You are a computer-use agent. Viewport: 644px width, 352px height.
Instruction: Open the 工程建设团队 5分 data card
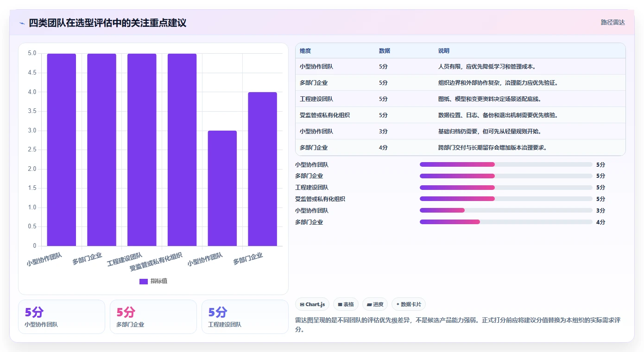245,317
